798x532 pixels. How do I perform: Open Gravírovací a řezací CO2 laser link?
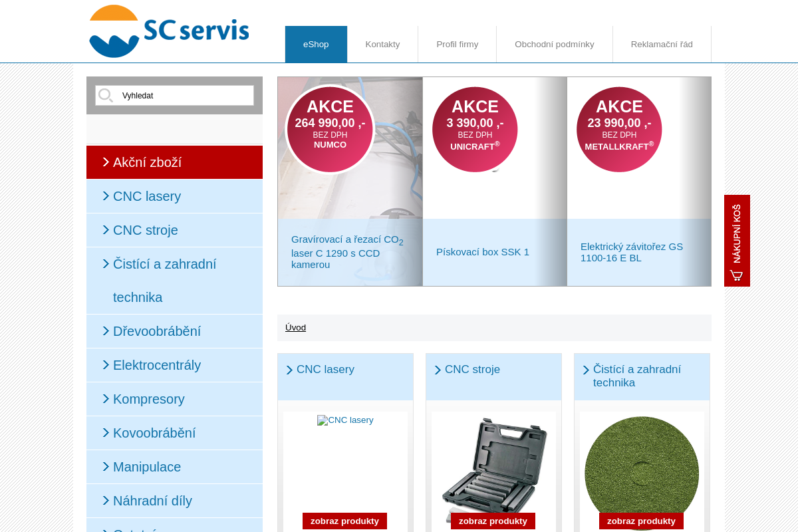coord(347,251)
